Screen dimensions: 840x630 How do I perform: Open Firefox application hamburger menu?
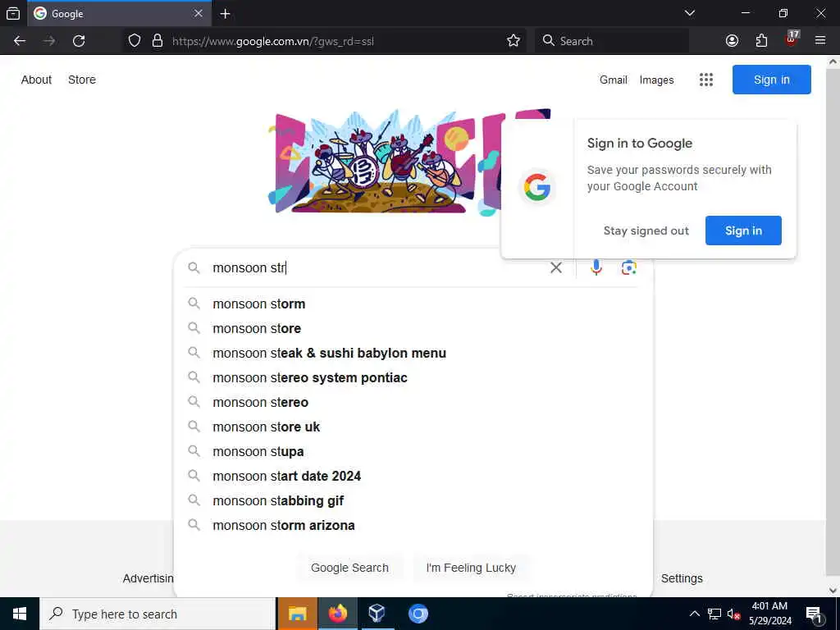[x=820, y=41]
